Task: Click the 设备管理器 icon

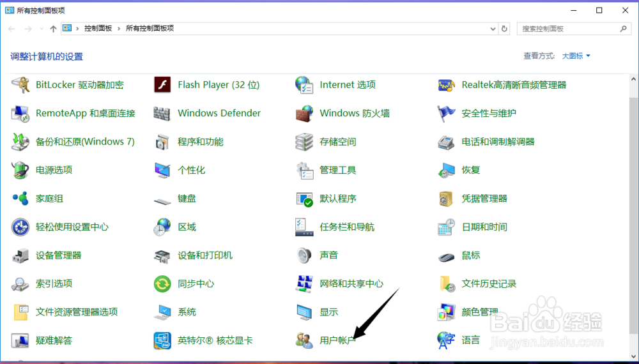Action: [x=20, y=255]
